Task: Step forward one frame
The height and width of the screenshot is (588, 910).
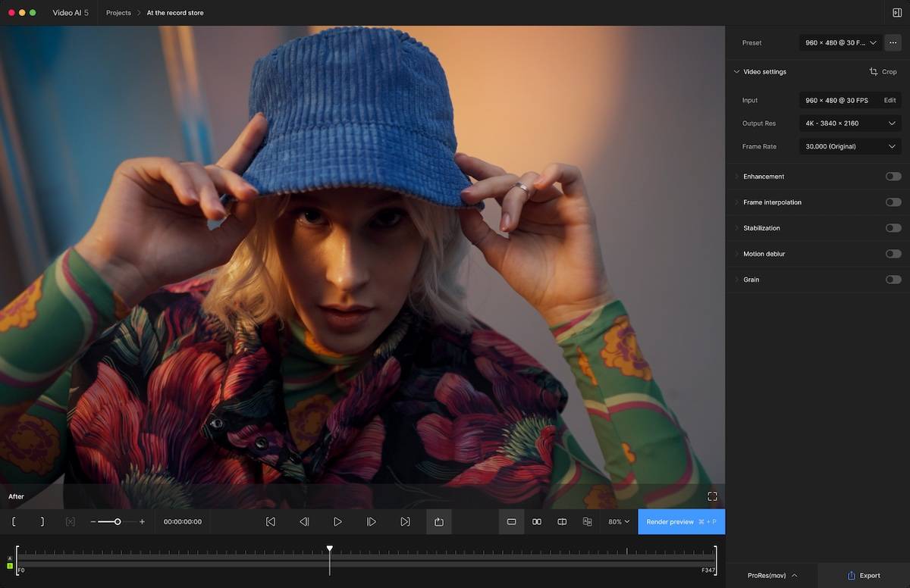Action: 372,522
